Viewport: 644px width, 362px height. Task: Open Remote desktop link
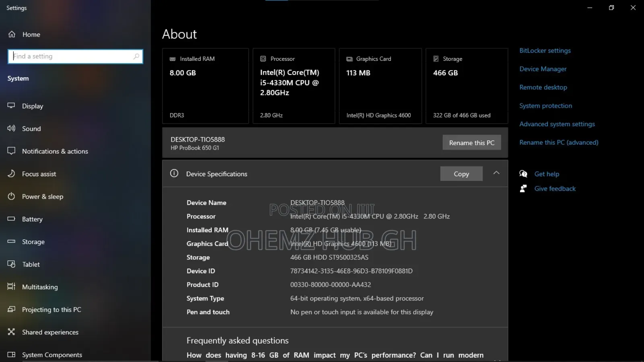coord(543,87)
